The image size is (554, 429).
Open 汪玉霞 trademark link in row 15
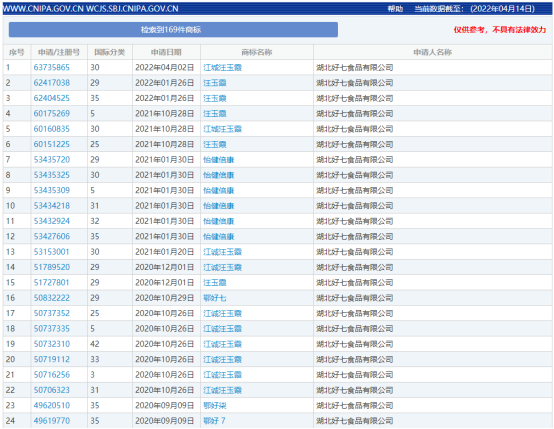coord(215,283)
